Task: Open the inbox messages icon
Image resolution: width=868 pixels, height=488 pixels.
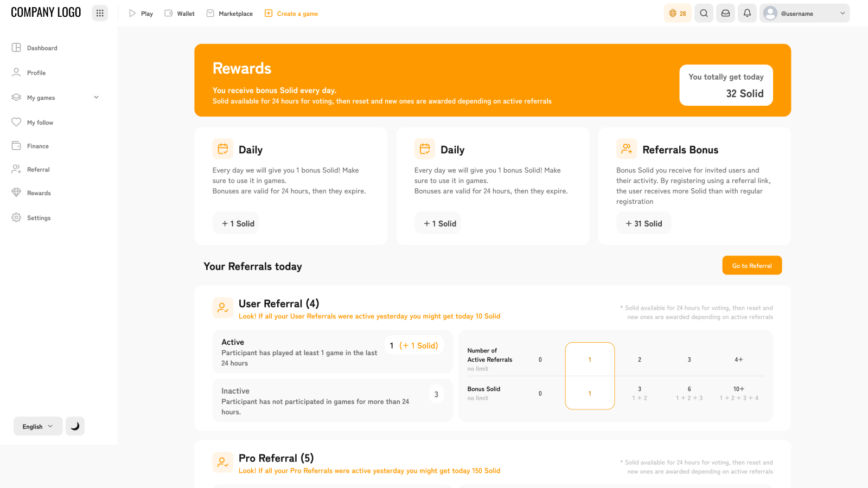Action: click(725, 13)
